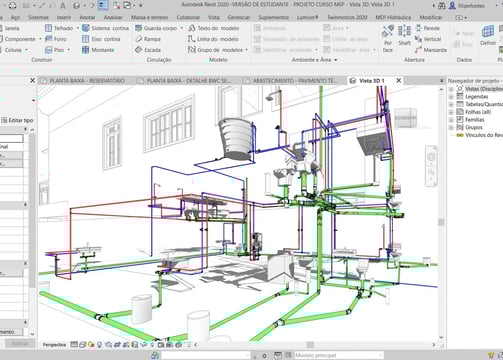Select the Montante mullion tool
The width and height of the screenshot is (503, 360).
point(98,50)
